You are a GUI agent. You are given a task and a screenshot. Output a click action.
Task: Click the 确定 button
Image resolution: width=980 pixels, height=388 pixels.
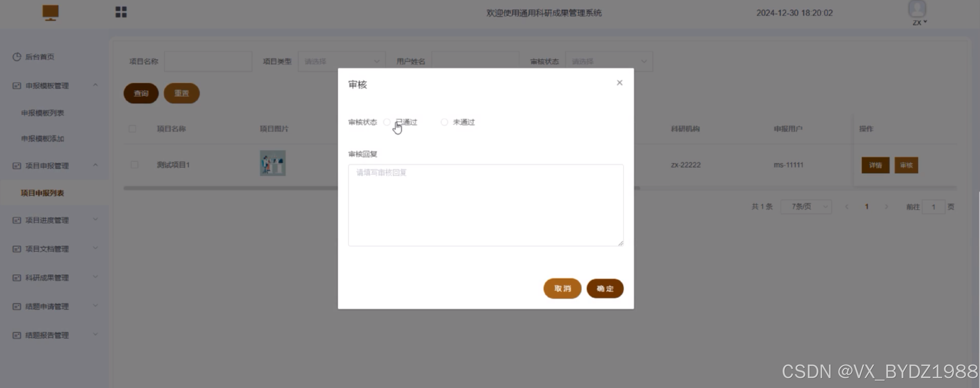[605, 288]
